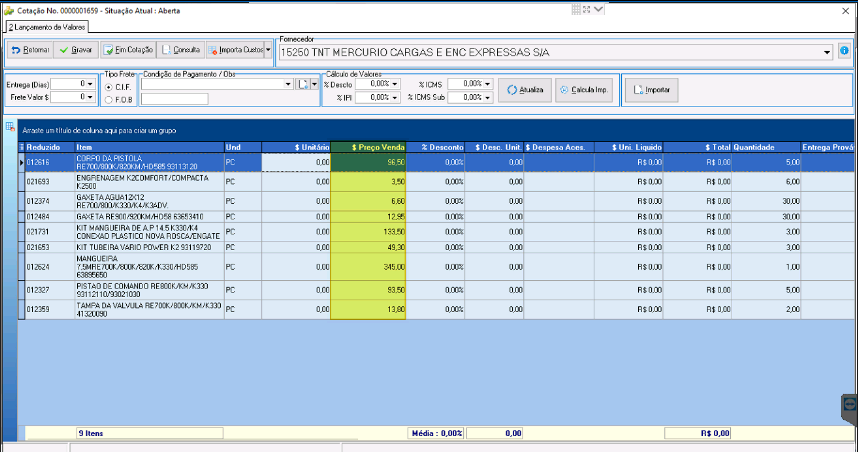
Task: Click the fullscreen arrows icon in title bar
Action: tap(587, 9)
